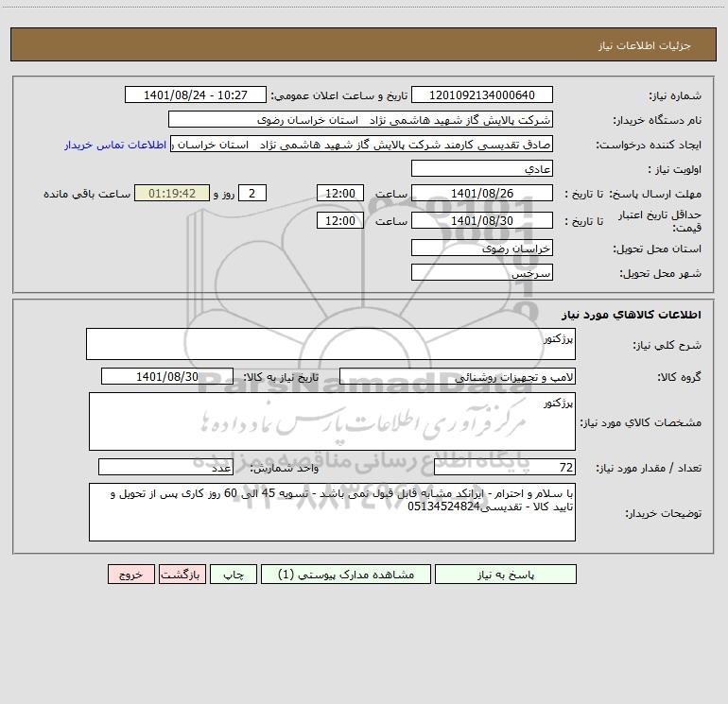Click the 'حداقل تاریخ اعتبار قیمت:' label
Viewport: 728px width, 704px height.
(660, 221)
